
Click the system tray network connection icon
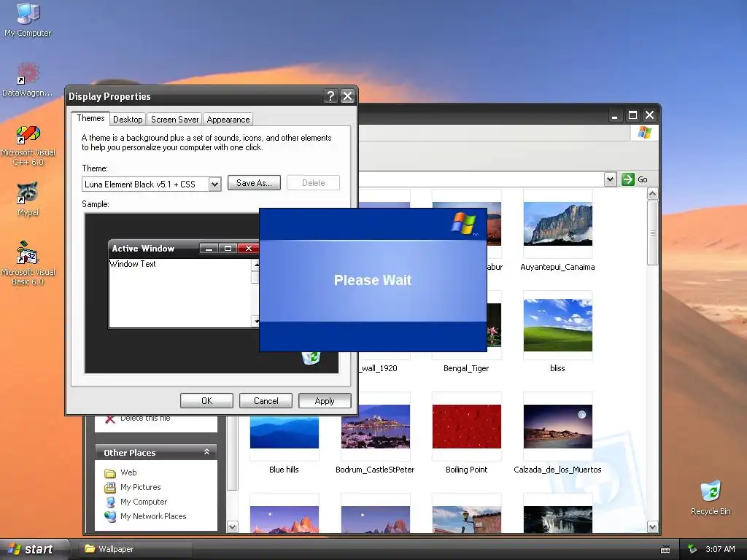[x=692, y=549]
